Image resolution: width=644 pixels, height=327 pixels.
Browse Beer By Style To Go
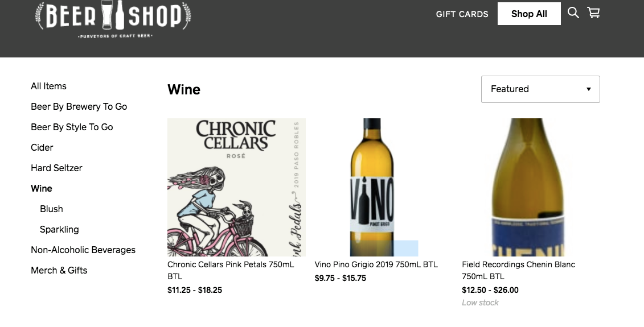pos(72,127)
